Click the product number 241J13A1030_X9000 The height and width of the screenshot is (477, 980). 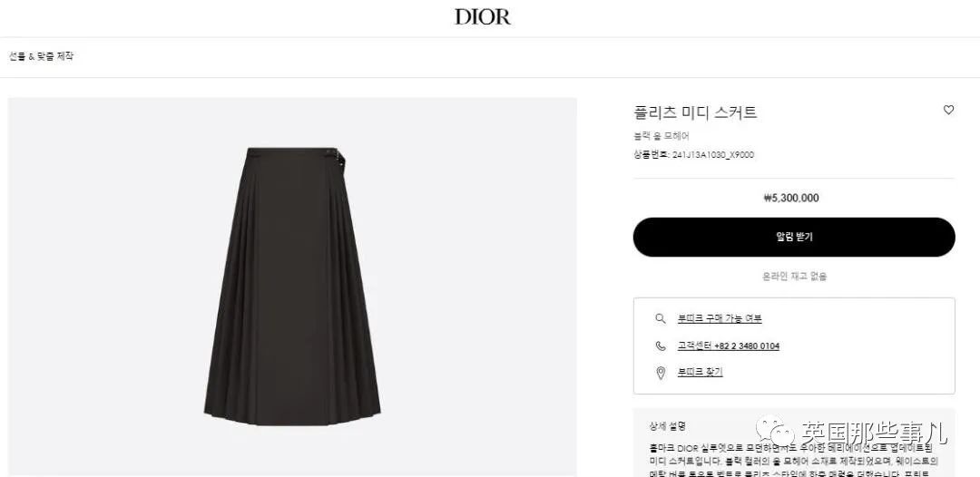point(713,155)
